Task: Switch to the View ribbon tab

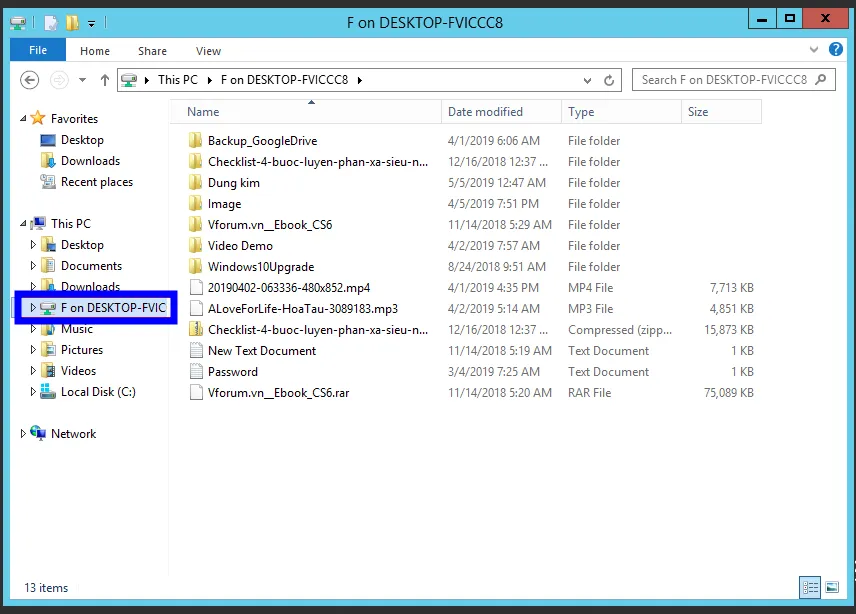Action: [208, 51]
